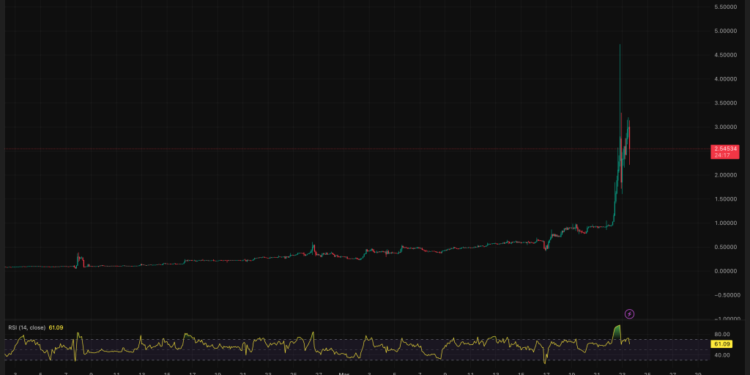Click the yellow 61.09 RSI axis tag

click(721, 344)
